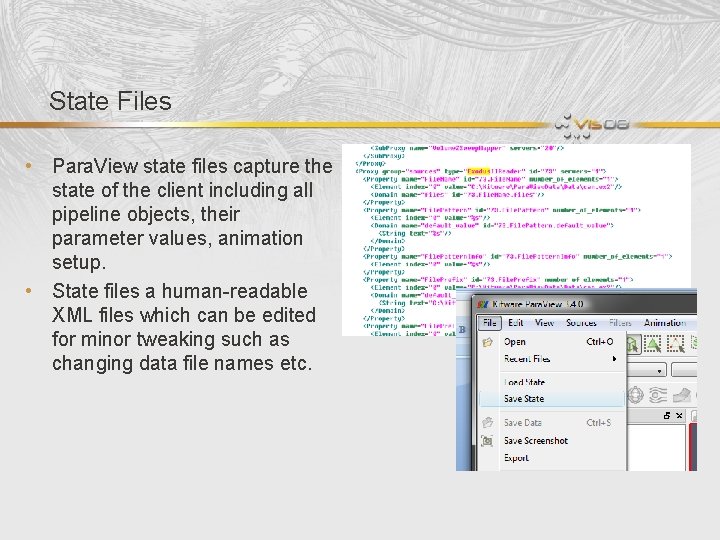The height and width of the screenshot is (540, 720).
Task: Choose the Save Data menu entry
Action: click(x=552, y=422)
